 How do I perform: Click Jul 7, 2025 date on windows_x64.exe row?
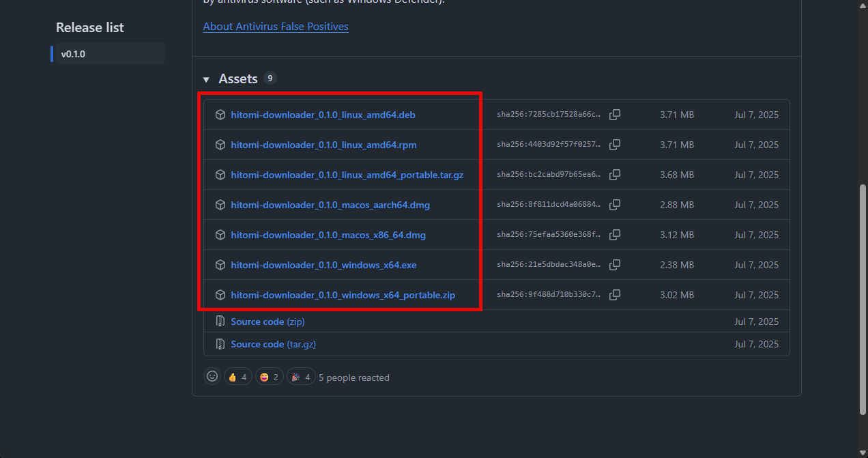[756, 265]
